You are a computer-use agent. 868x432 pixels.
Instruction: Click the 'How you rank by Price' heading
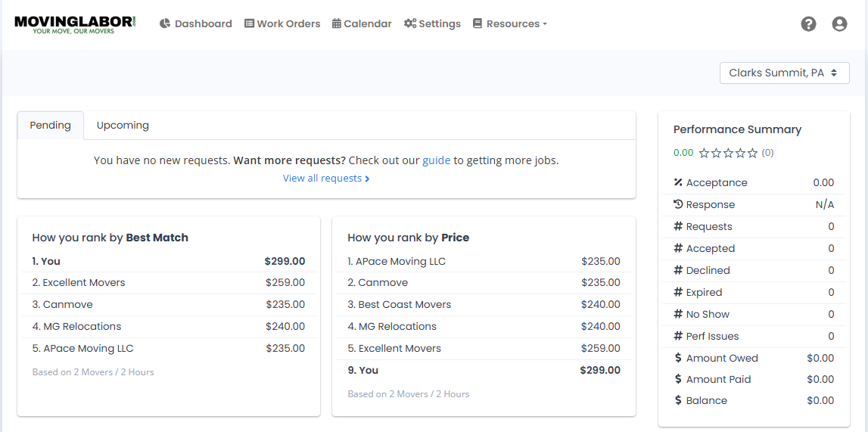click(x=409, y=238)
